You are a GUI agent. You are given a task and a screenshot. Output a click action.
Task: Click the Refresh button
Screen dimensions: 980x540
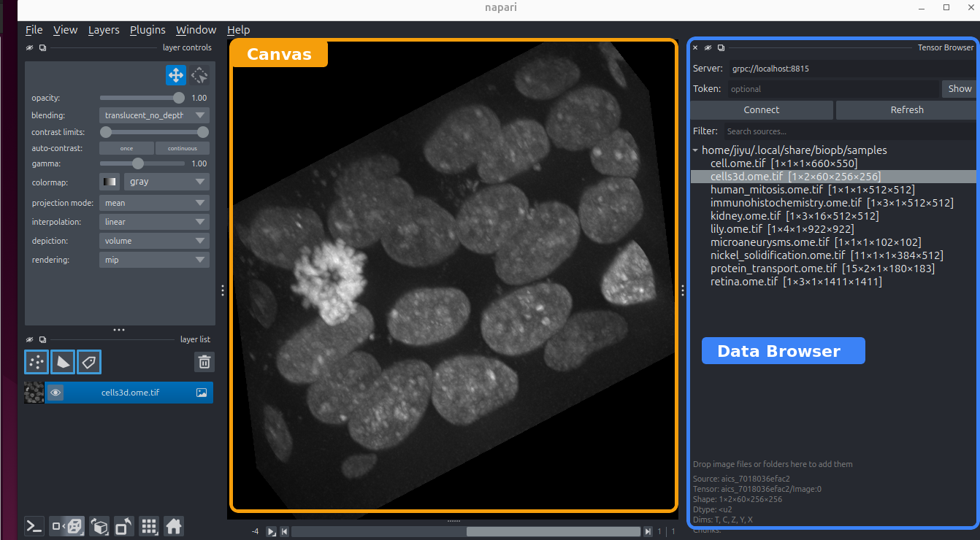click(x=907, y=110)
